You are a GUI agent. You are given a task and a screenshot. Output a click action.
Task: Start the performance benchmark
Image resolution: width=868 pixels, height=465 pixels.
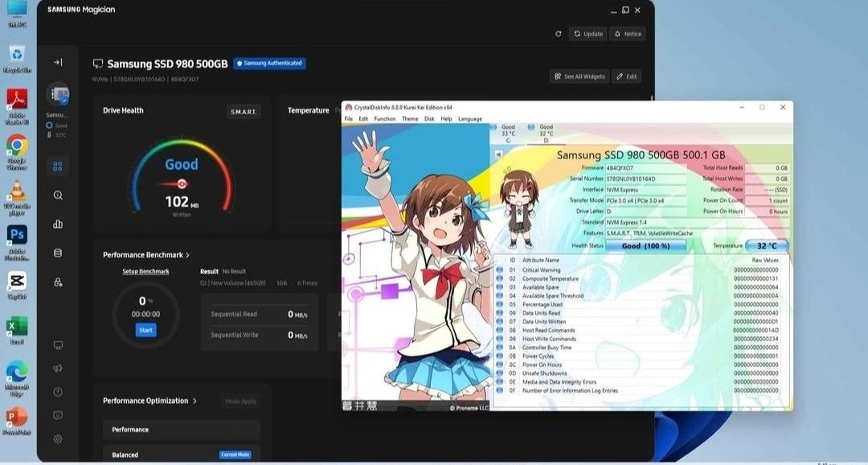pos(145,331)
